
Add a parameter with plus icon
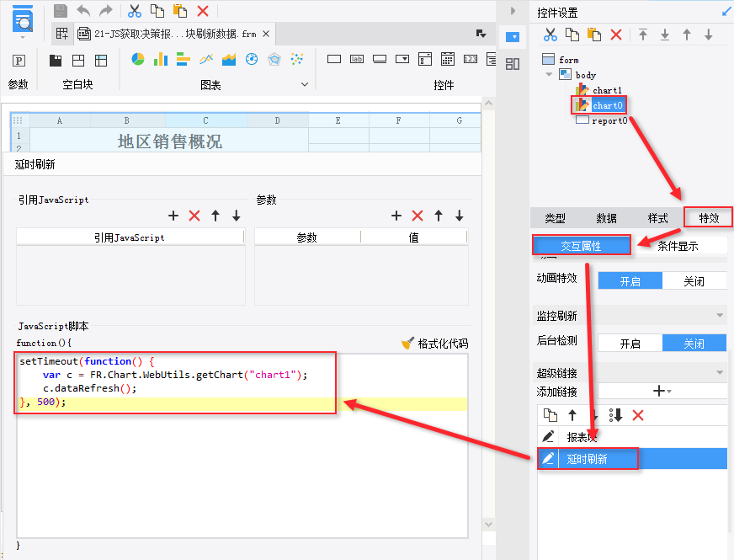tap(396, 216)
